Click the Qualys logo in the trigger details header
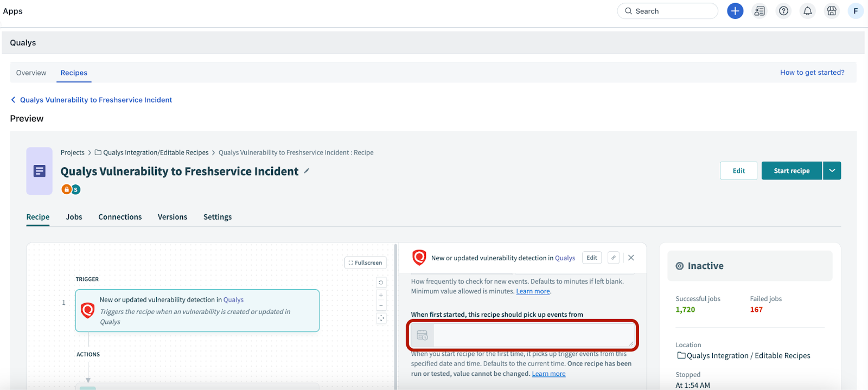 [419, 258]
